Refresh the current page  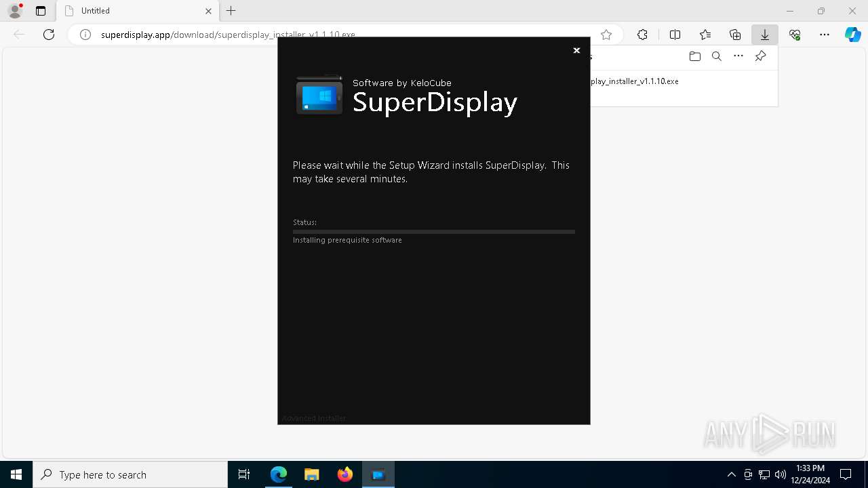coord(49,35)
